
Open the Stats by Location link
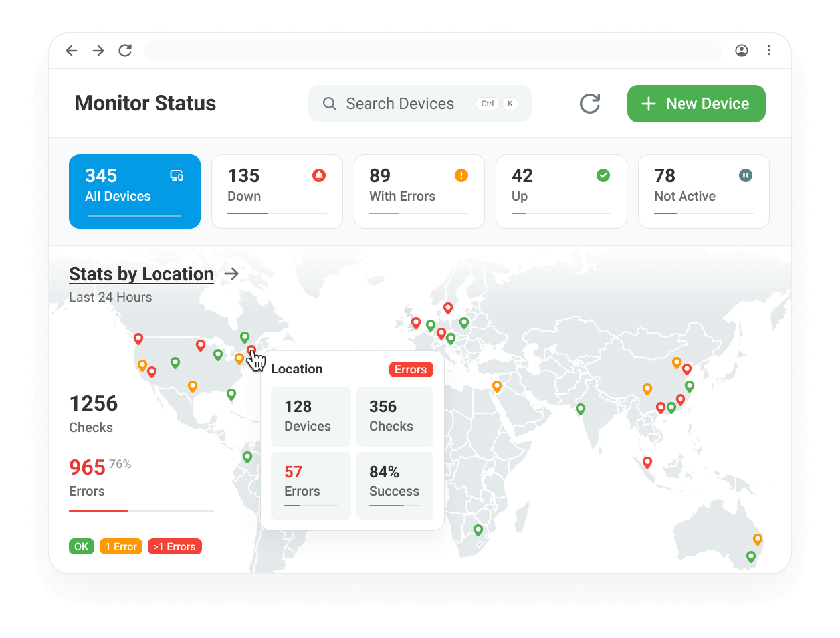(142, 274)
